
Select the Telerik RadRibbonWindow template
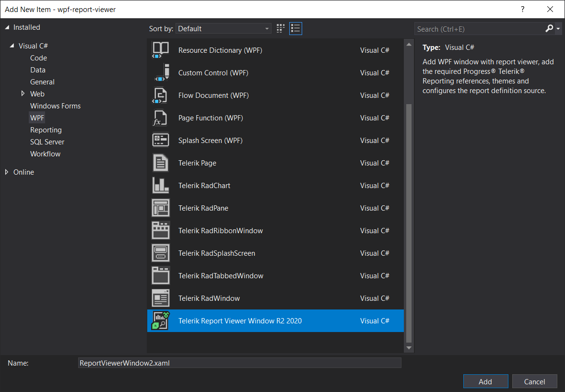[276, 230]
